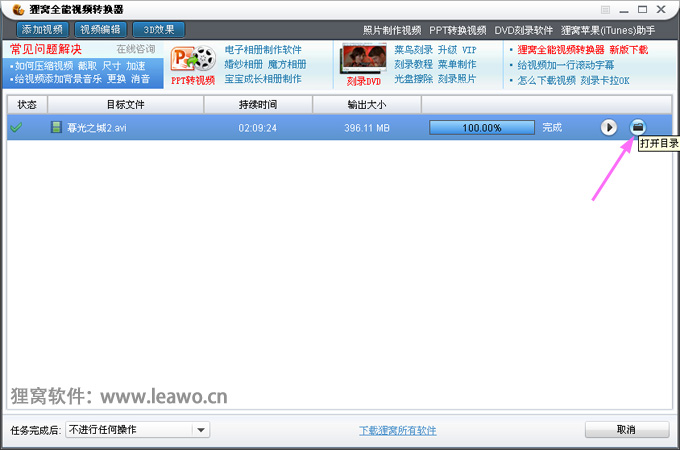Image resolution: width=680 pixels, height=450 pixels.
Task: Open the 给视频加一行滚动字幕 link
Action: click(566, 65)
